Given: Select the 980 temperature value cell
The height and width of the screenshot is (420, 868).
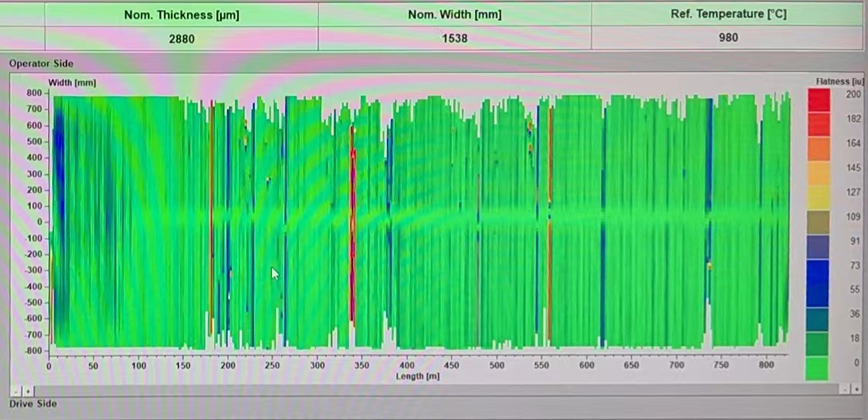Looking at the screenshot, I should pyautogui.click(x=728, y=38).
